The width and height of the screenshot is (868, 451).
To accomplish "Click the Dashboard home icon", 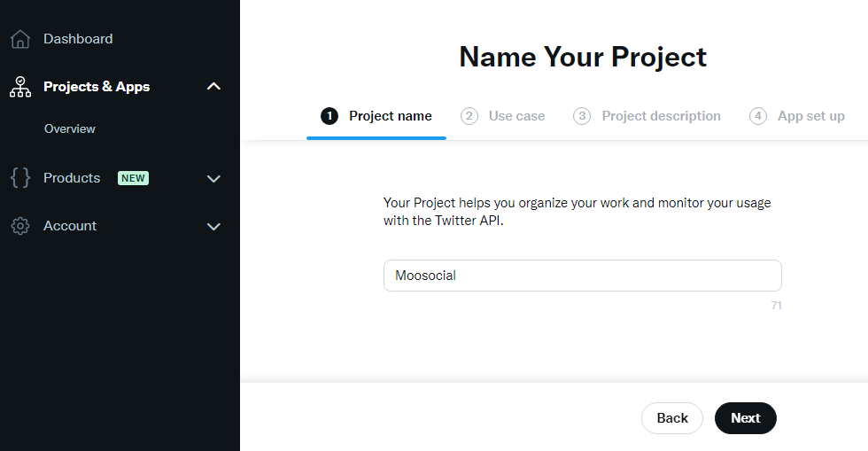I will [20, 39].
